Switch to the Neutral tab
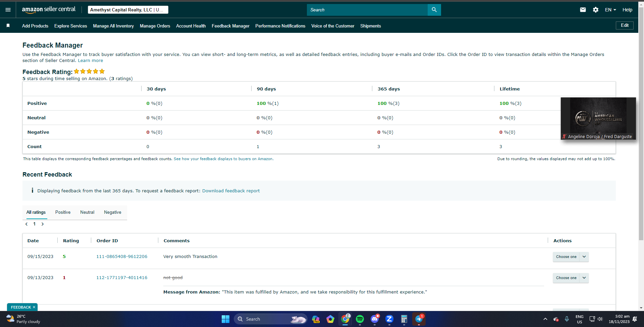Screen dimensions: 644x327 pyautogui.click(x=87, y=212)
